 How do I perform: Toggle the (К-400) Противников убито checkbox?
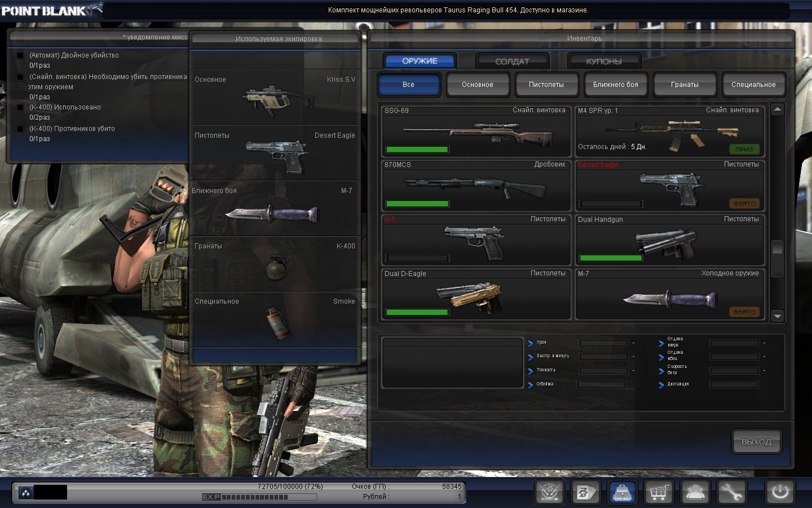point(20,129)
